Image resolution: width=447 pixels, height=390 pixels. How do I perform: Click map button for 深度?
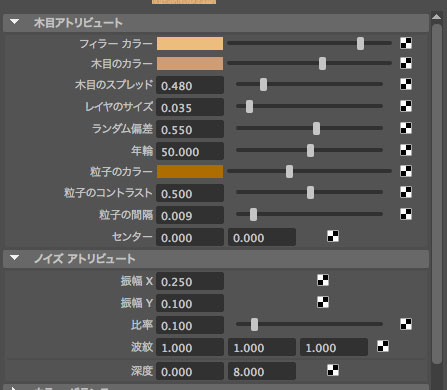333,370
